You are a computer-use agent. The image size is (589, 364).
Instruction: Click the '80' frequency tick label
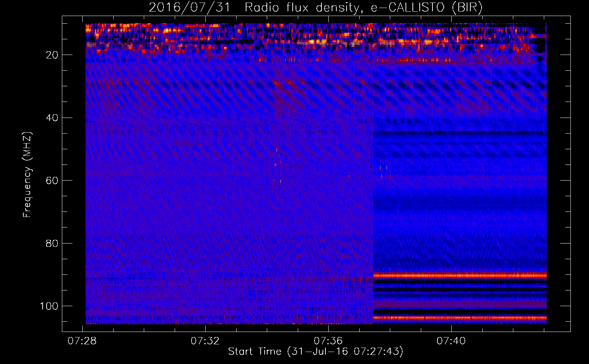point(52,244)
